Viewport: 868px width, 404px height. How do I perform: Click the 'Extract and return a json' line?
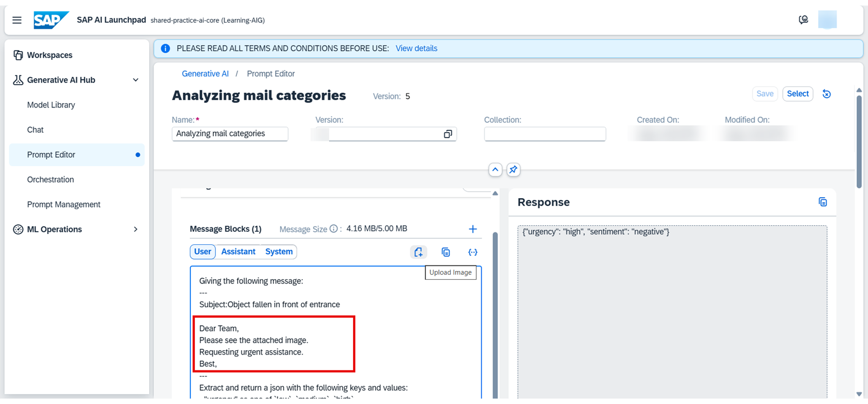[303, 388]
